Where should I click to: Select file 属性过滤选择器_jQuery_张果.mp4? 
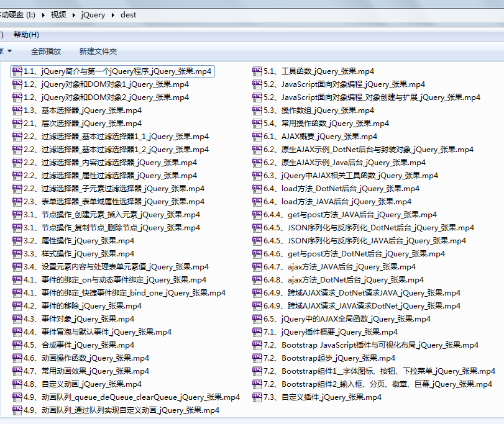point(105,176)
